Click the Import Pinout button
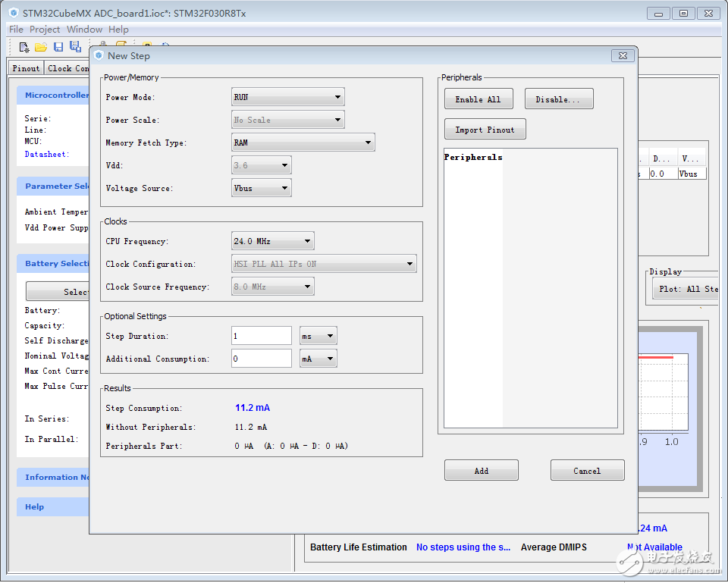728x583 pixels. [x=485, y=130]
